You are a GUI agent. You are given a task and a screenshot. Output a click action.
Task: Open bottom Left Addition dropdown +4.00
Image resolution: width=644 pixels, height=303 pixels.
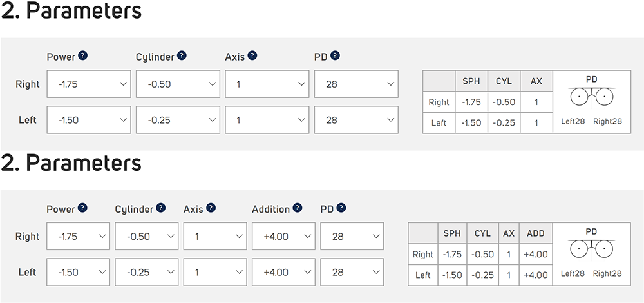[284, 272]
